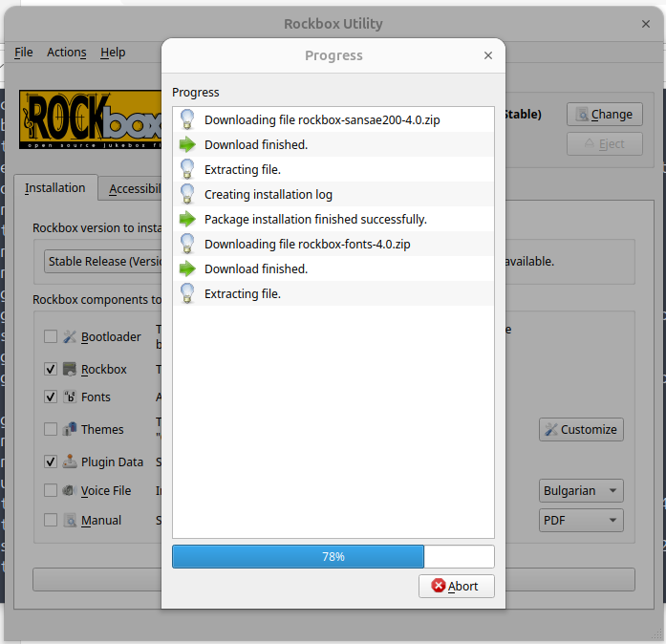Click the lightbulb icon beside Downloading file rockbox-fonts-4.0.zip
The height and width of the screenshot is (644, 666).
(187, 244)
